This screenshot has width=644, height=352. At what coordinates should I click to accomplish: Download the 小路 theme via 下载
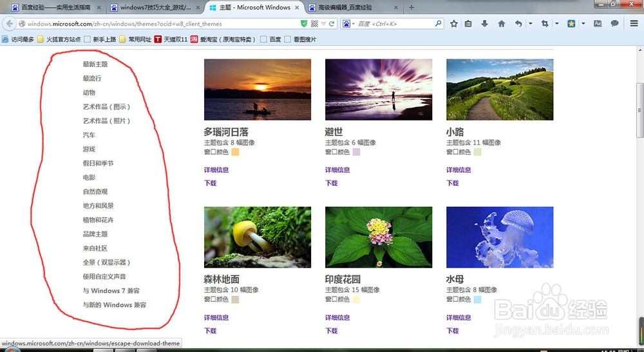tap(453, 183)
